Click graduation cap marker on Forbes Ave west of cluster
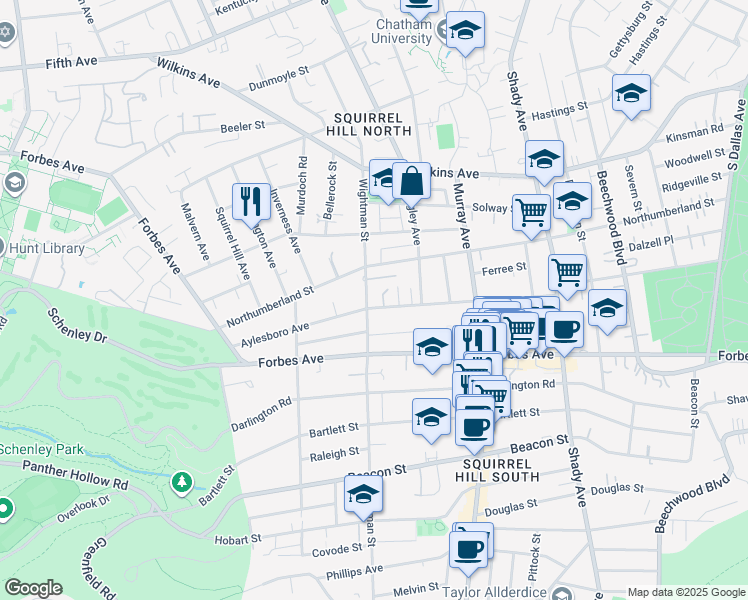 432,347
